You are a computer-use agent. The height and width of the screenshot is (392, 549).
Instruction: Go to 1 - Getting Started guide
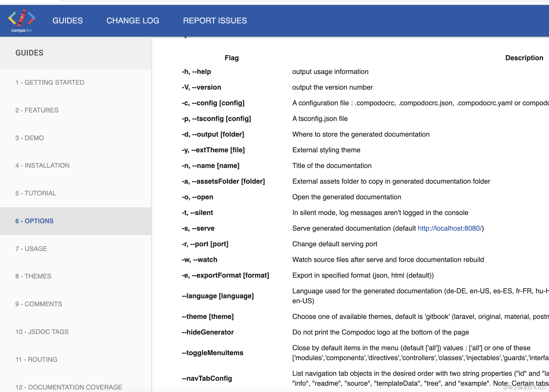[x=50, y=82]
